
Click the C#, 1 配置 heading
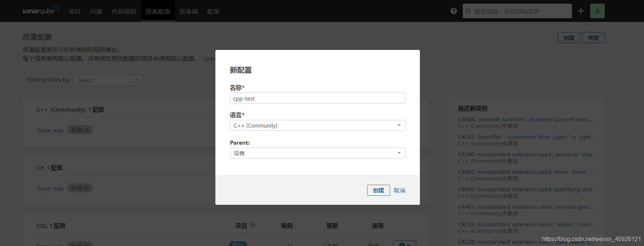pyautogui.click(x=49, y=168)
